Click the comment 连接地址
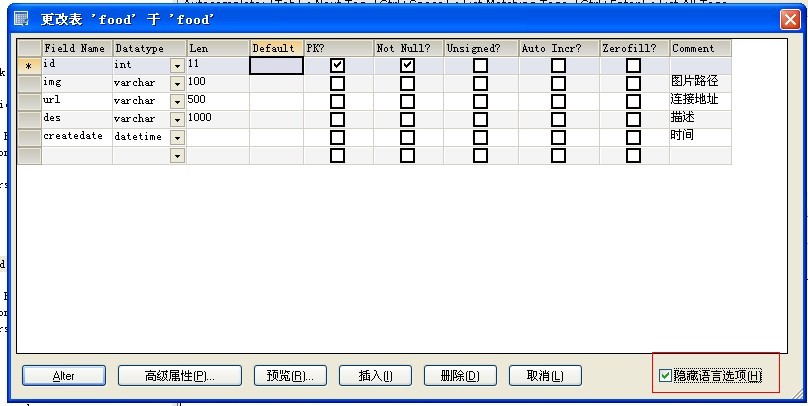Viewport: 808px width, 406px height. [x=694, y=99]
